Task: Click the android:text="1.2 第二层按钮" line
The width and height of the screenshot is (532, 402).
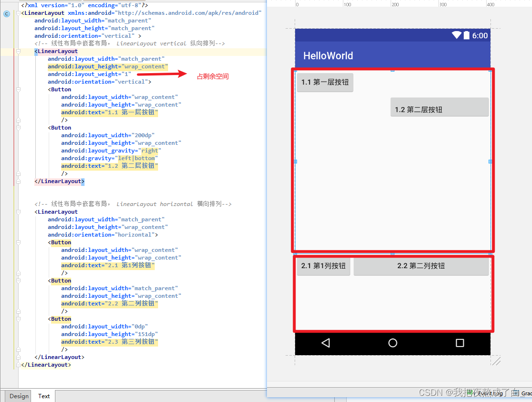Action: [109, 166]
